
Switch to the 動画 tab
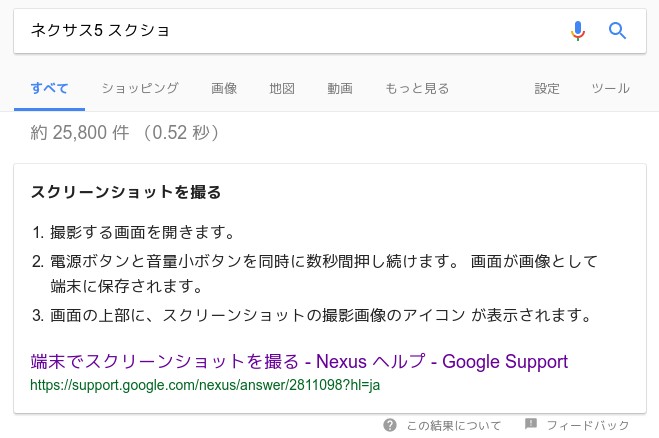point(340,88)
